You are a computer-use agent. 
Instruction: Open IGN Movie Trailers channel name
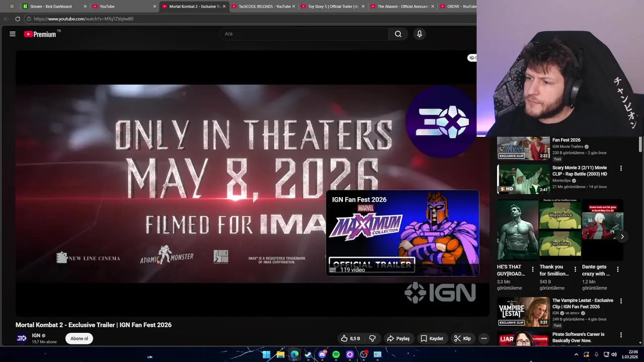568,146
